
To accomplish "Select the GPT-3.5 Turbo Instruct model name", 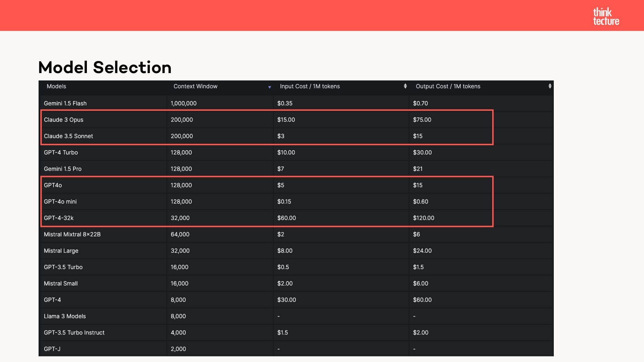I will click(x=74, y=333).
